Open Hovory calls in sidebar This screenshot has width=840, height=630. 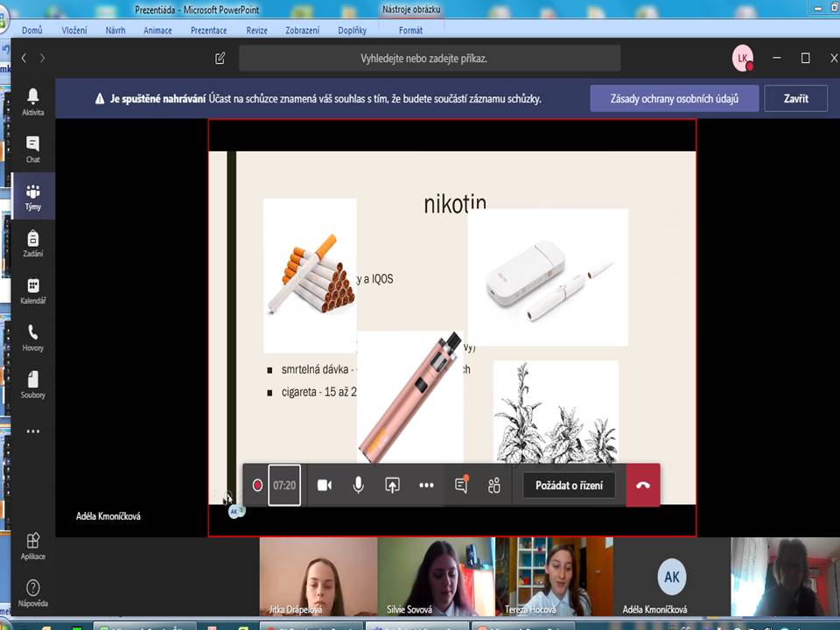click(x=32, y=337)
